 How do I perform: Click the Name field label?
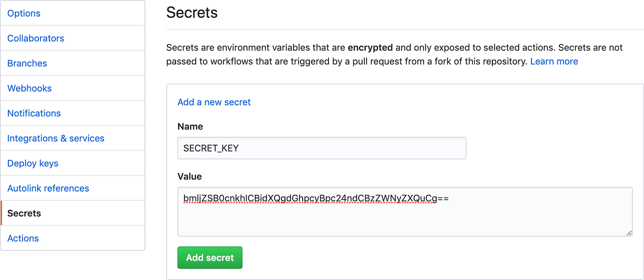190,126
